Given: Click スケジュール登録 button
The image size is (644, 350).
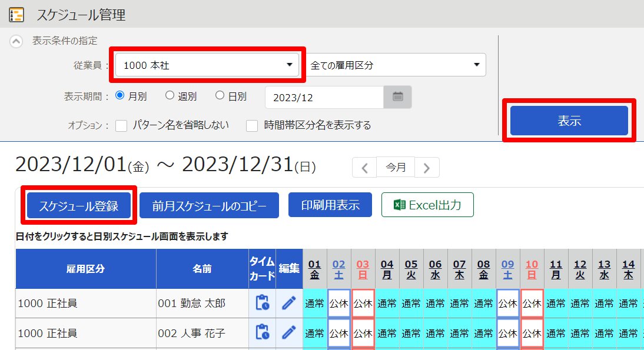Looking at the screenshot, I should (x=79, y=205).
